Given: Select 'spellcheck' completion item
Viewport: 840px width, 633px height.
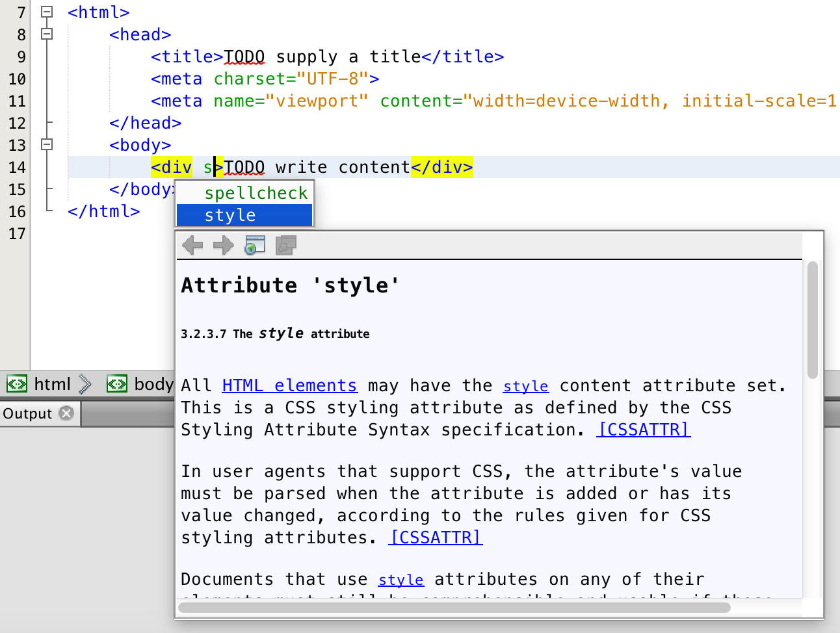Looking at the screenshot, I should pos(244,193).
